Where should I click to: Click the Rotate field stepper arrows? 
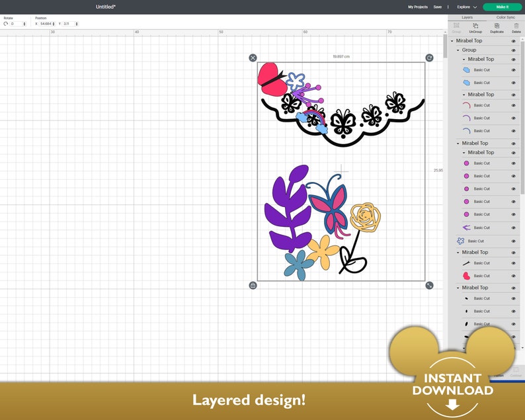tap(24, 24)
